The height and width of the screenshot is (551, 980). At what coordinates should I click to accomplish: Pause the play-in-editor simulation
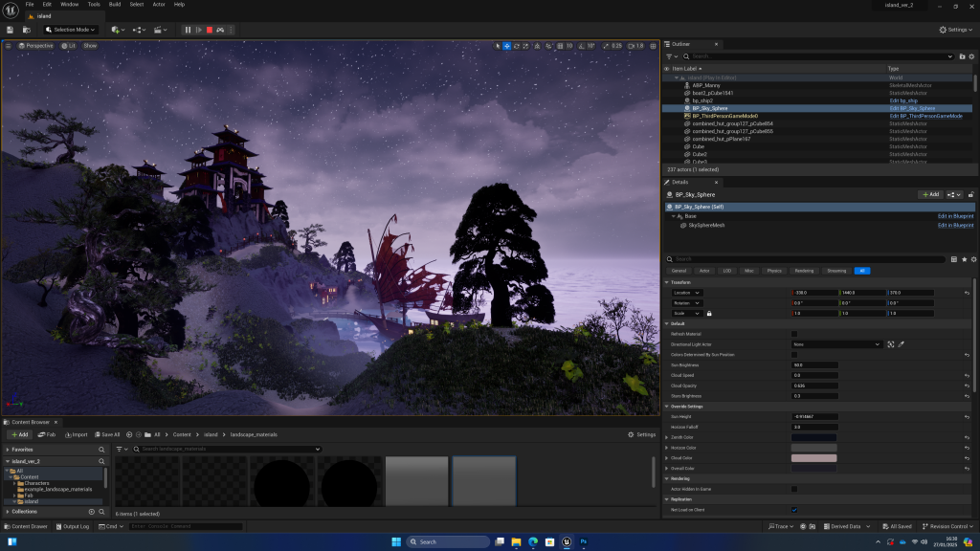[188, 30]
